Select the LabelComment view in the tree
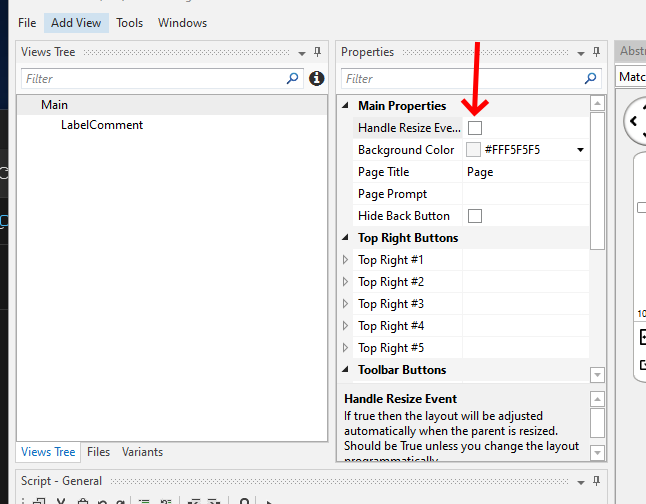Image resolution: width=646 pixels, height=504 pixels. point(102,125)
